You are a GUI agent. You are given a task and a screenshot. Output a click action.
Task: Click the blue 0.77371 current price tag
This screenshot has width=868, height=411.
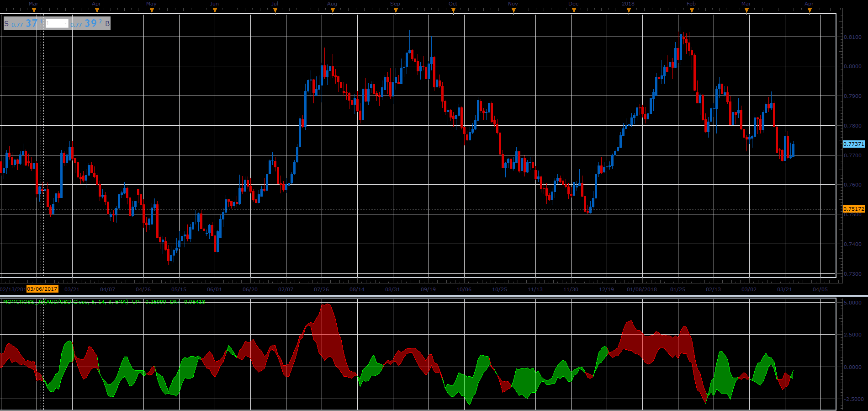[853, 144]
